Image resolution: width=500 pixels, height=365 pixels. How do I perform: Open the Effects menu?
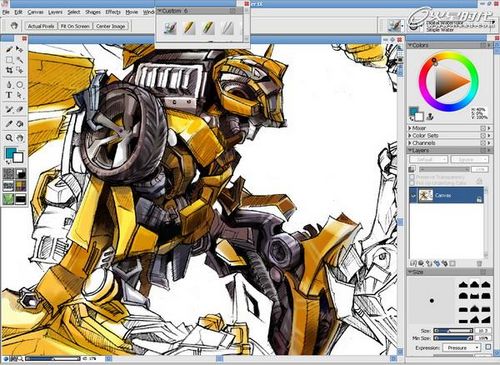[113, 12]
